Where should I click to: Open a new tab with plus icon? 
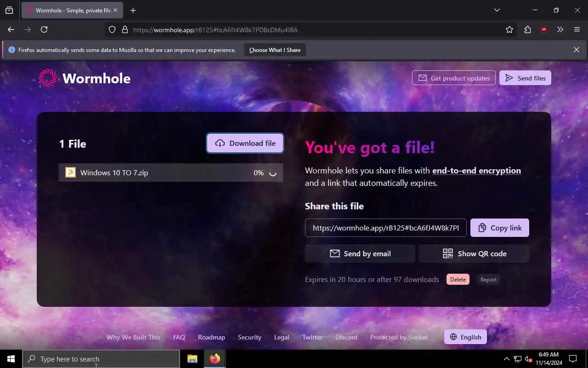133,10
